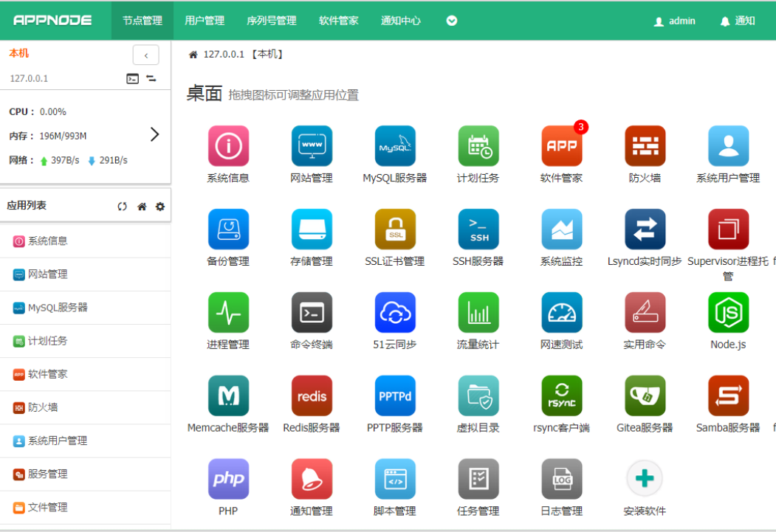Viewport: 776px width, 532px height.
Task: Select 防火墙 in sidebar list
Action: point(85,407)
